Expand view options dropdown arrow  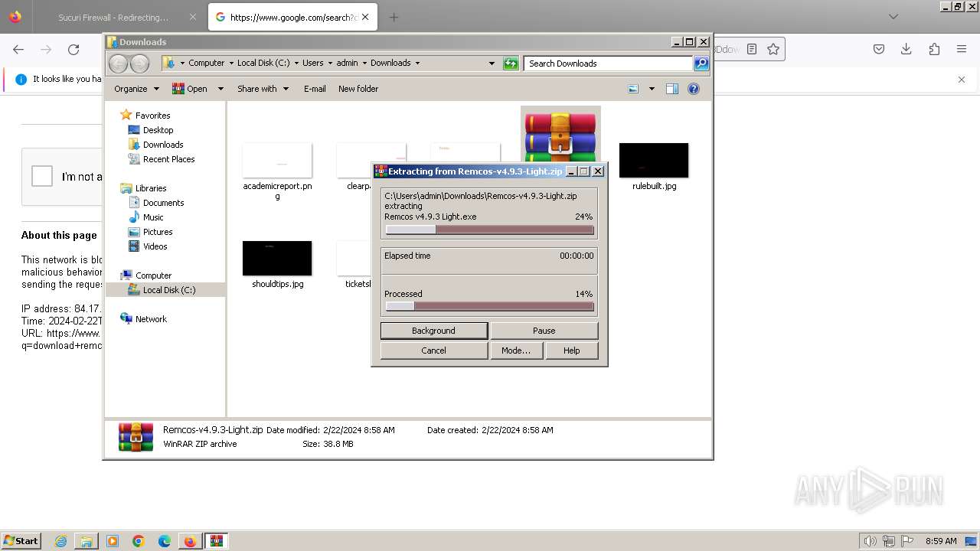(x=652, y=89)
